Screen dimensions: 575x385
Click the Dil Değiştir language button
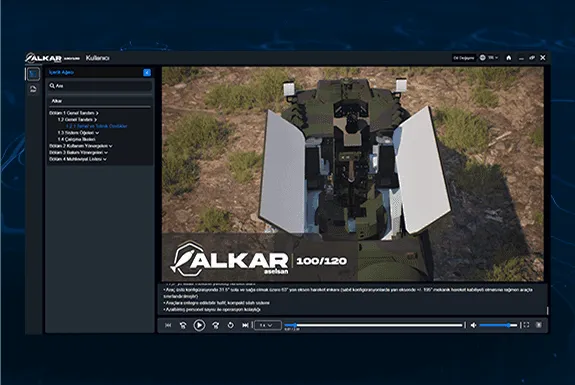464,58
